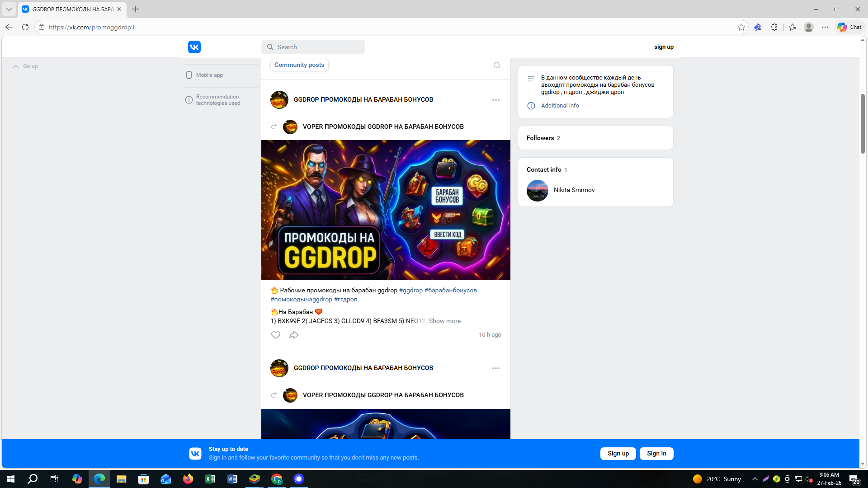Image resolution: width=868 pixels, height=488 pixels.
Task: Share the first post using arrow icon
Action: (294, 335)
